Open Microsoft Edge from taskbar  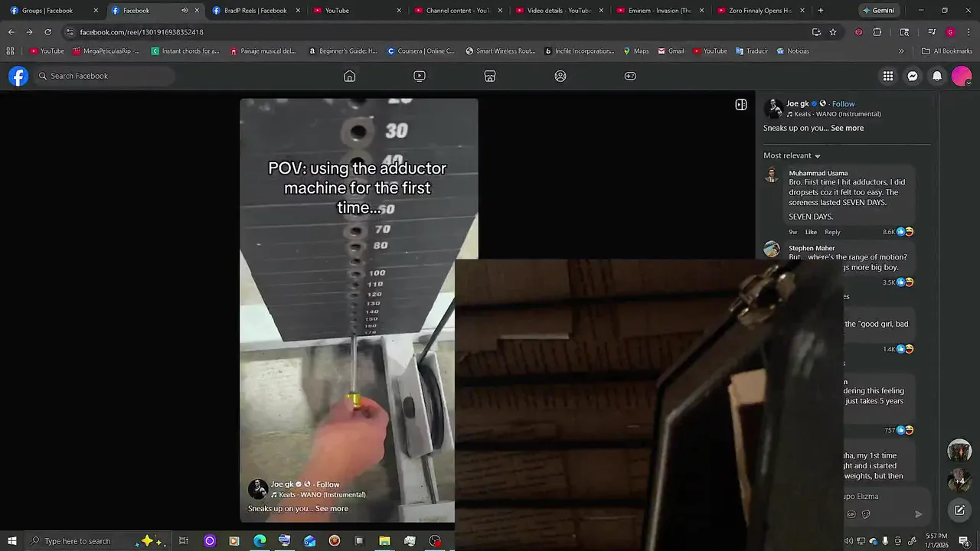pos(260,541)
